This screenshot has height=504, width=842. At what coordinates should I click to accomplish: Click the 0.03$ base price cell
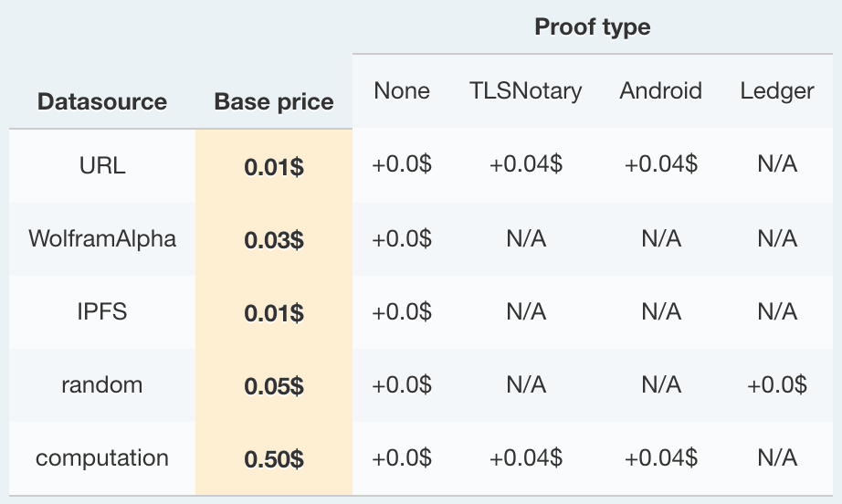[274, 240]
